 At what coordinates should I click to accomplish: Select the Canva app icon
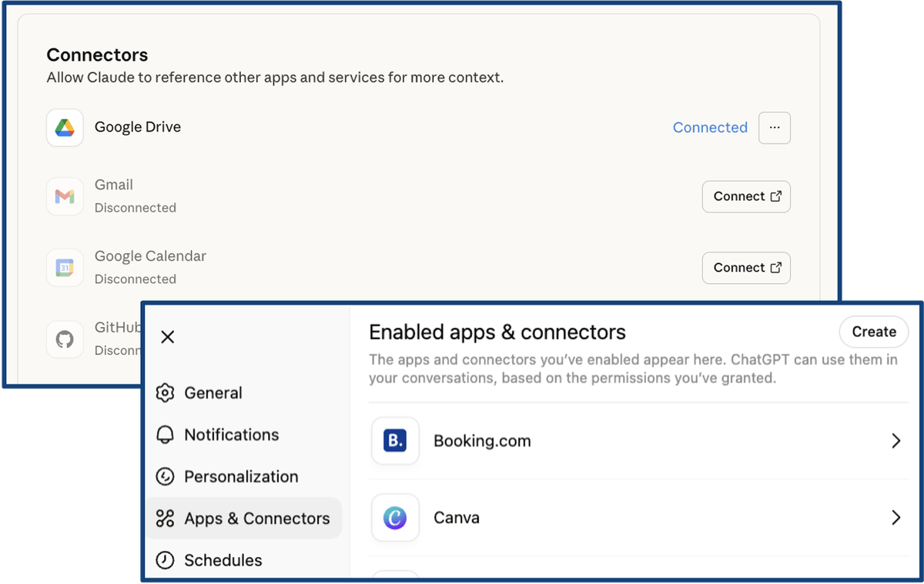(x=395, y=518)
